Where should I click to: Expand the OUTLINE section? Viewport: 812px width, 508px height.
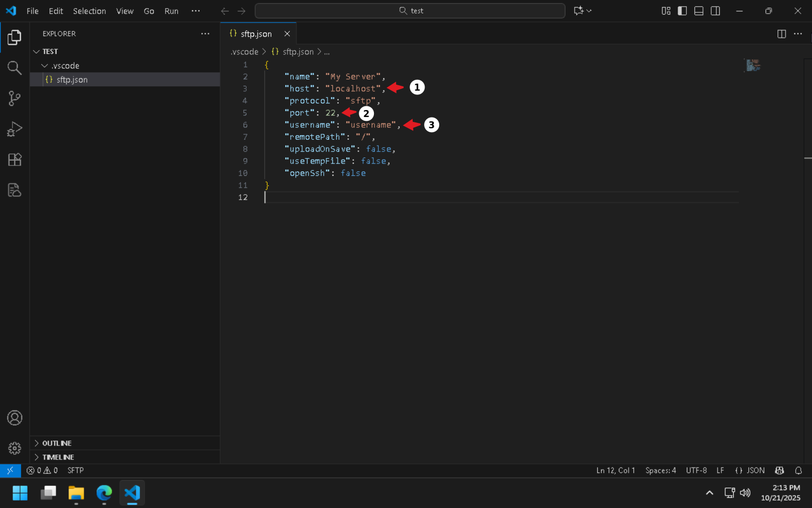pyautogui.click(x=57, y=443)
